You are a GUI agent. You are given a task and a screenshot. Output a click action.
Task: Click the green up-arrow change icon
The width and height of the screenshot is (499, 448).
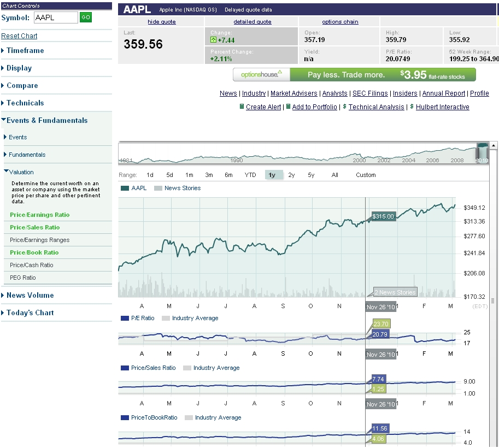(x=213, y=40)
